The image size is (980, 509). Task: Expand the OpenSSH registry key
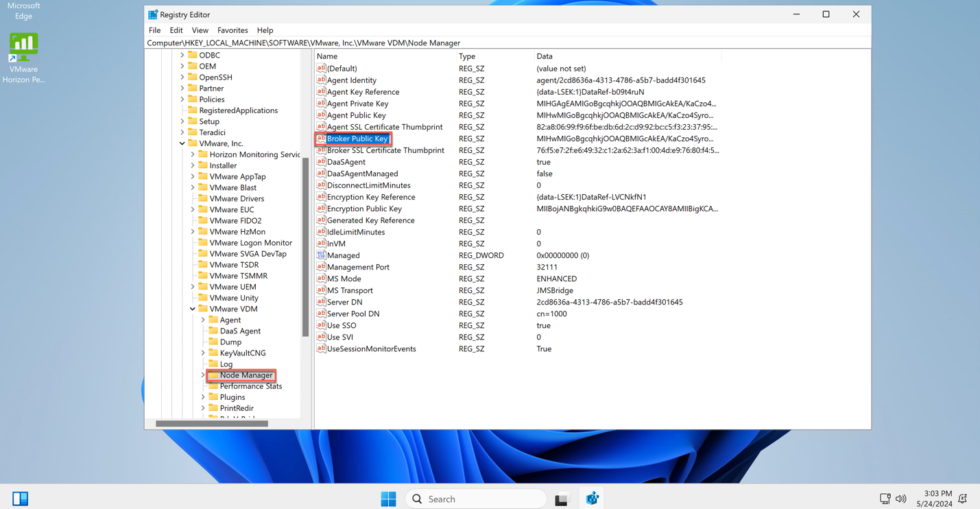182,78
